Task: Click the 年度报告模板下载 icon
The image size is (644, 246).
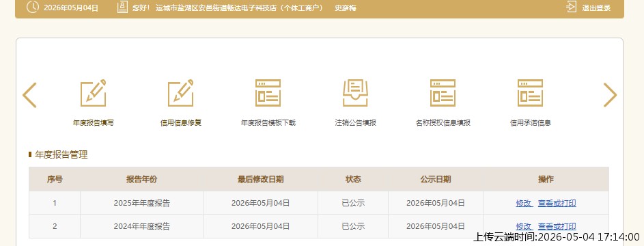Action: [x=268, y=93]
